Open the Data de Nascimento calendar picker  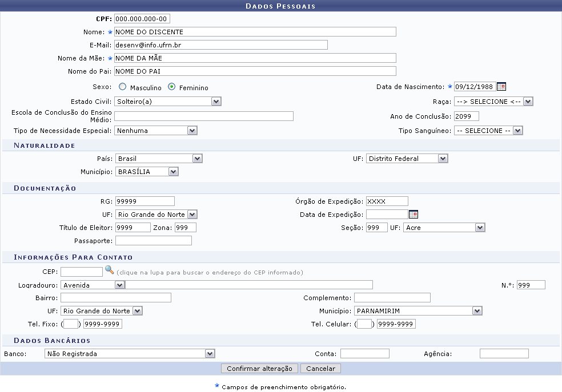pyautogui.click(x=501, y=87)
